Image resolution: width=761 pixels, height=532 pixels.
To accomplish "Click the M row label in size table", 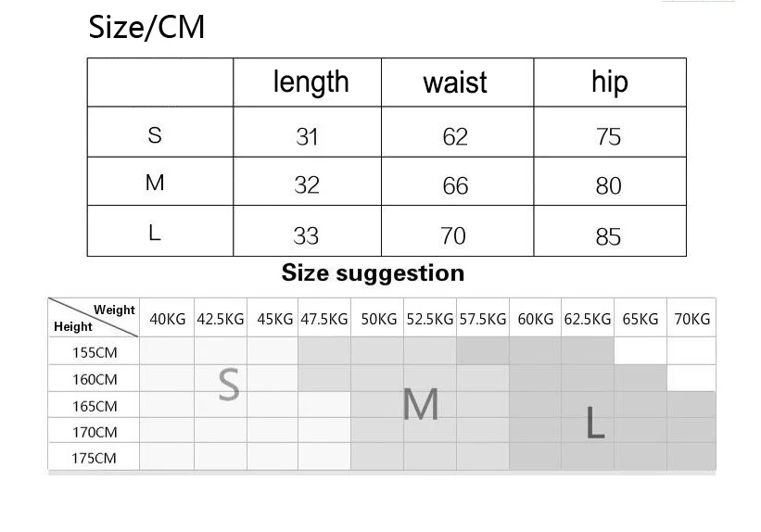I will tap(155, 183).
